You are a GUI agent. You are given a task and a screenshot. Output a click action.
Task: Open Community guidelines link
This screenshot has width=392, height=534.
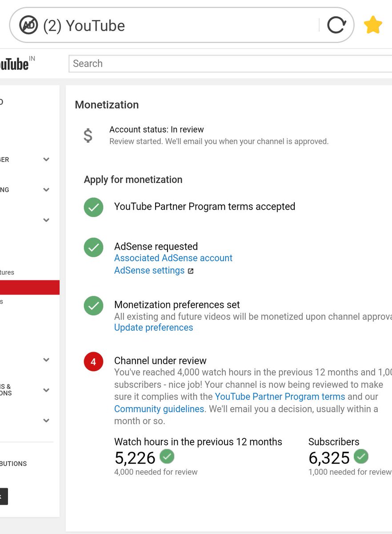tap(159, 409)
